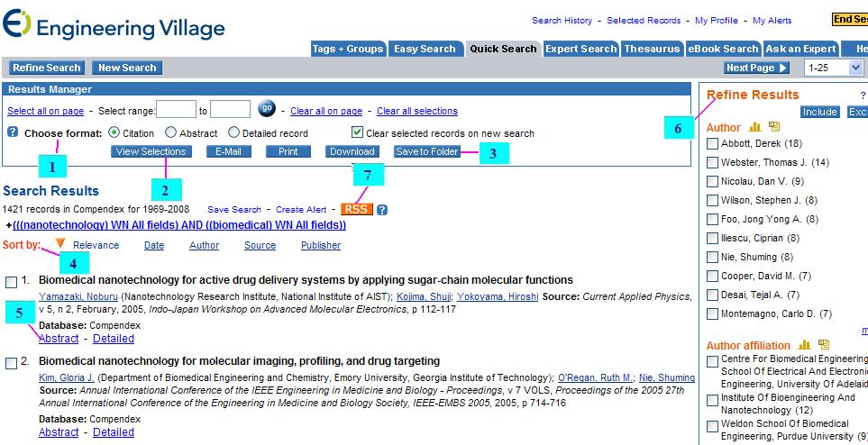Click in the Select range end field

[230, 110]
